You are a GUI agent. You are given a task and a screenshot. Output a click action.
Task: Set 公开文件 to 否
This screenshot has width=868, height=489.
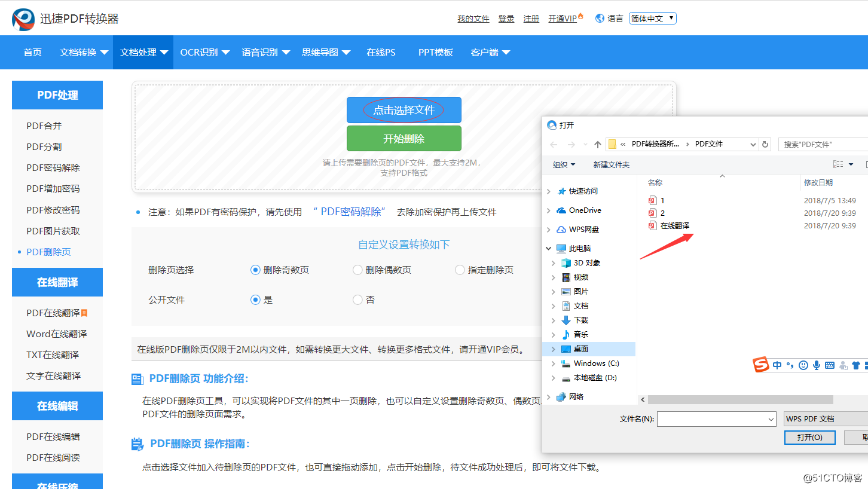point(357,299)
